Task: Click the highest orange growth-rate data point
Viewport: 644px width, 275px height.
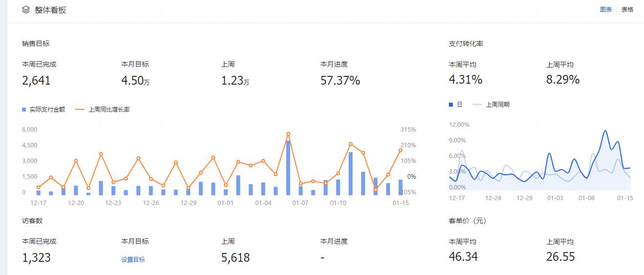Action: tap(288, 134)
